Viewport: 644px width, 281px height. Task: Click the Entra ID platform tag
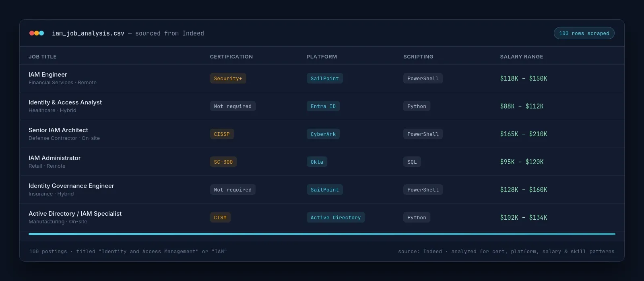point(323,106)
